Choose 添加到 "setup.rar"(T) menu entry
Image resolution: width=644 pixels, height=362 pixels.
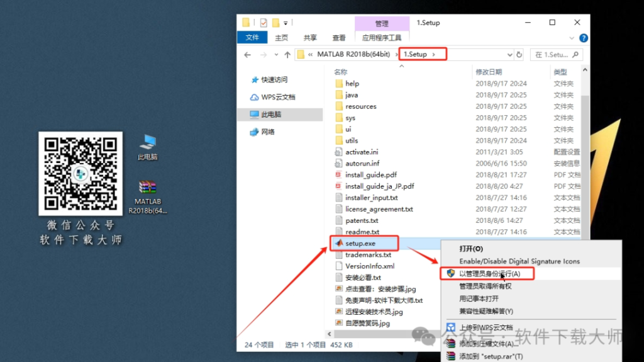[491, 357]
